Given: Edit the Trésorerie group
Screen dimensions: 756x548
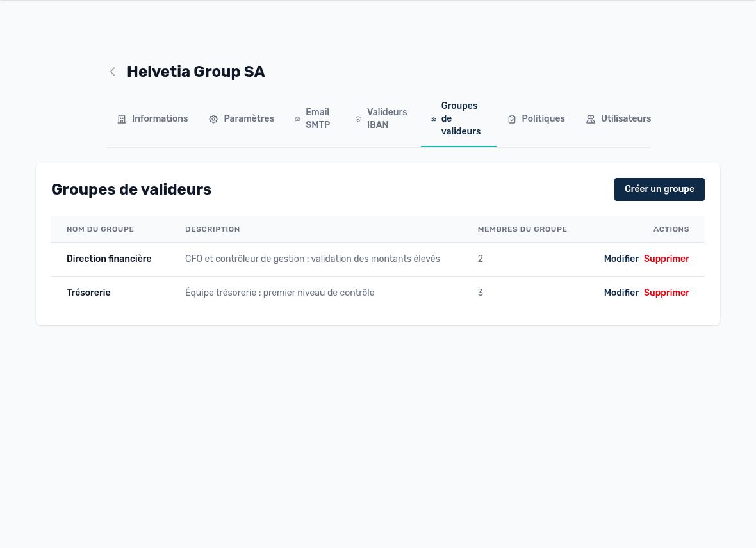Looking at the screenshot, I should (621, 293).
